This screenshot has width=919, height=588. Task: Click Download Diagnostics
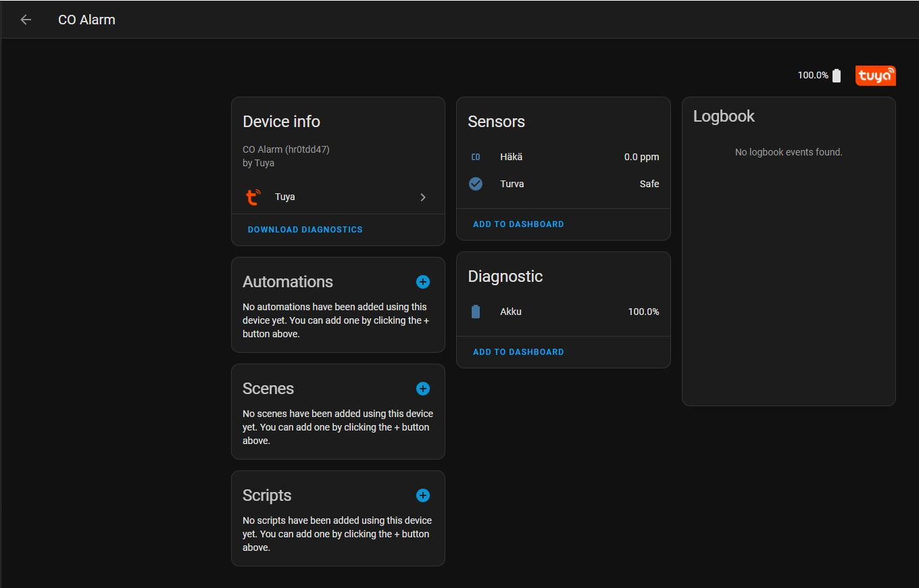pyautogui.click(x=305, y=230)
